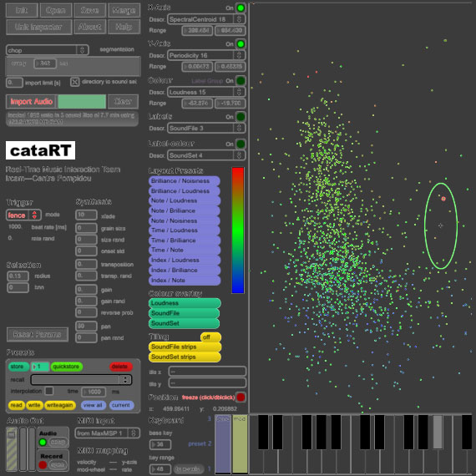Screen dimensions: 476x476
Task: Click the Tiling off button
Action: coord(210,337)
